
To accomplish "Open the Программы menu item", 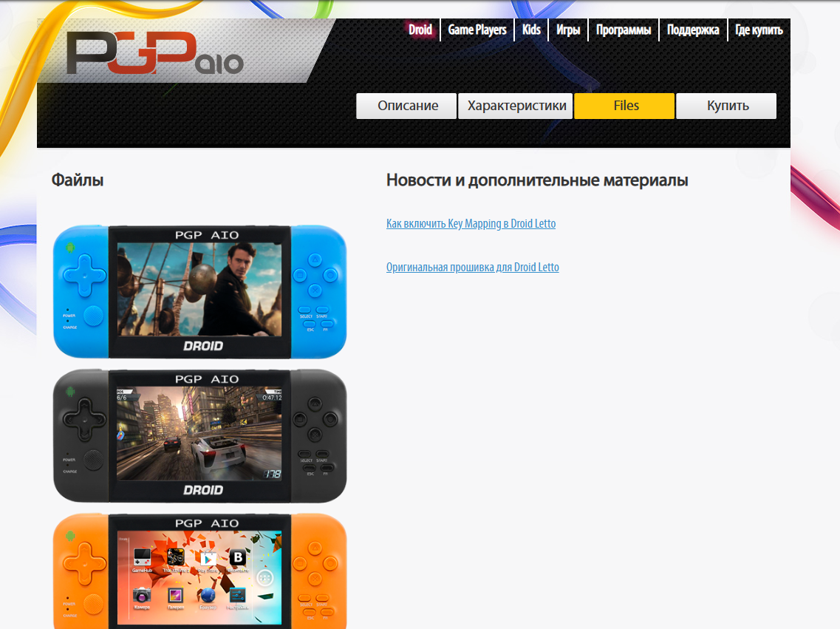I will (x=624, y=30).
